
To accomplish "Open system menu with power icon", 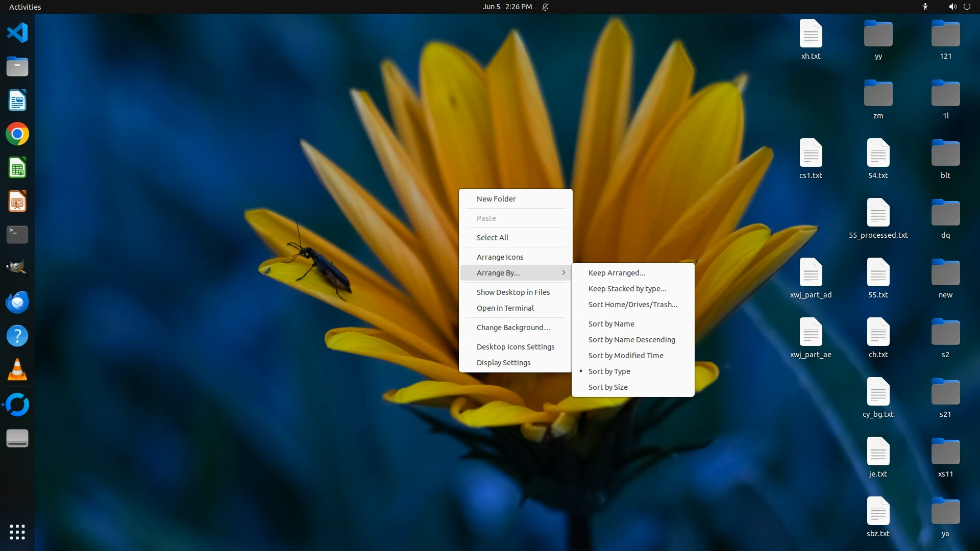I will 967,7.
